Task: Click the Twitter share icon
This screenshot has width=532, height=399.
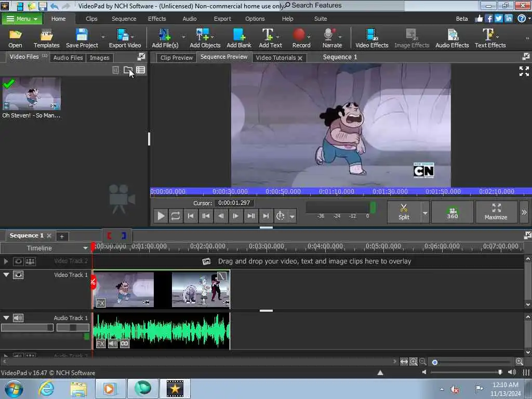Action: pos(498,19)
